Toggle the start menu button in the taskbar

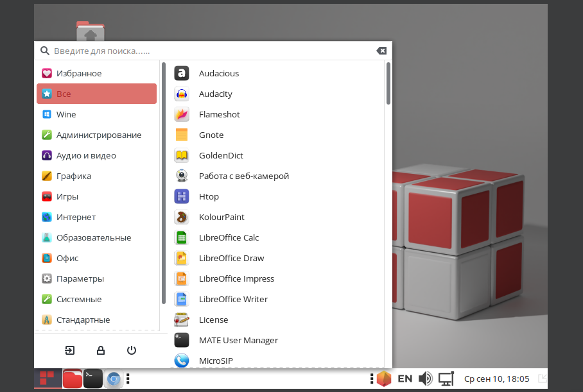(x=48, y=379)
